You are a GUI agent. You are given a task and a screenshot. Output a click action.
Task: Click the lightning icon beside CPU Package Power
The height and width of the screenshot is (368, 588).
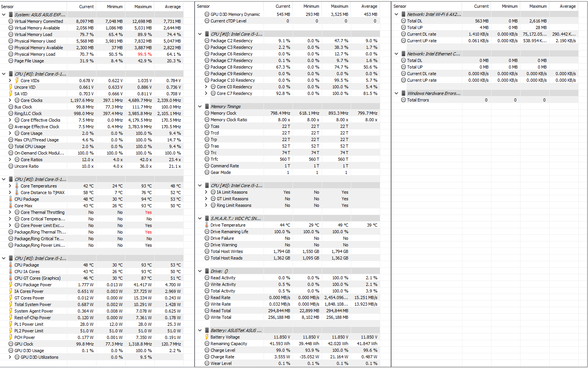click(x=11, y=285)
